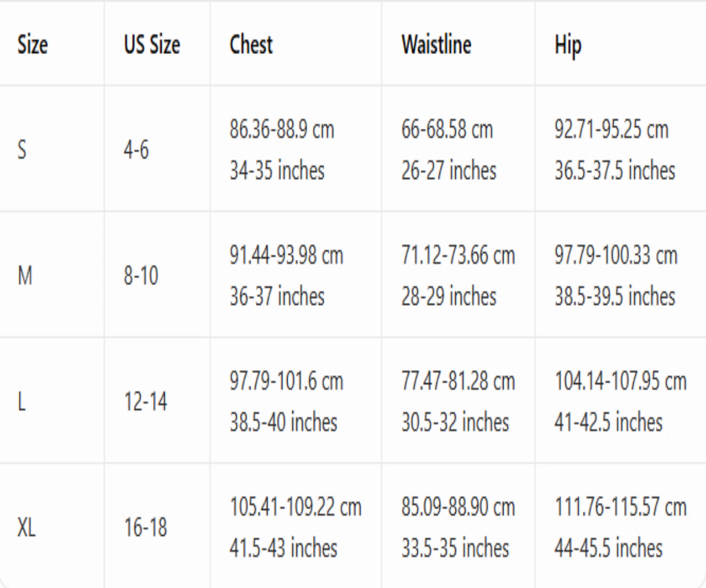Viewport: 706px width, 588px height.
Task: Click hip value 92.71-95.25 cm
Action: (x=611, y=129)
